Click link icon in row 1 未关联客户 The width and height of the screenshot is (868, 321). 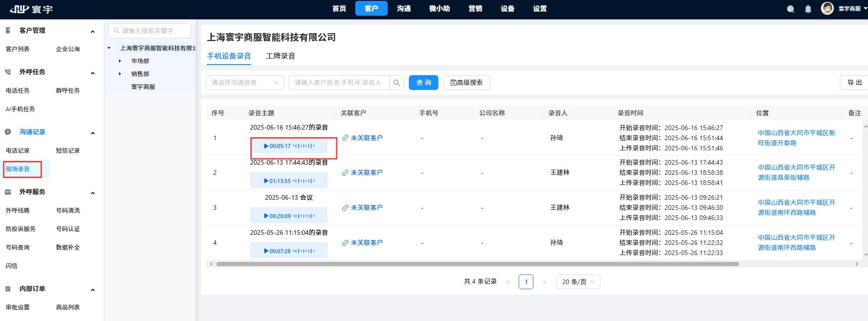point(345,138)
